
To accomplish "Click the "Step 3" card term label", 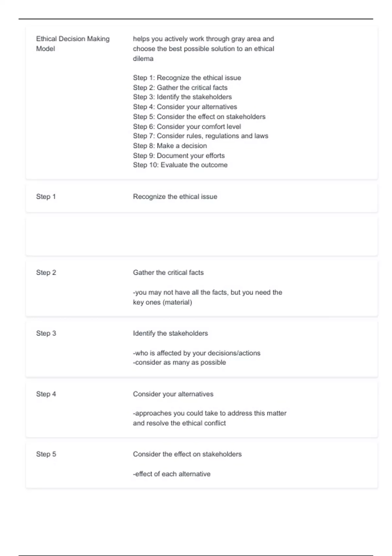I will coord(46,333).
